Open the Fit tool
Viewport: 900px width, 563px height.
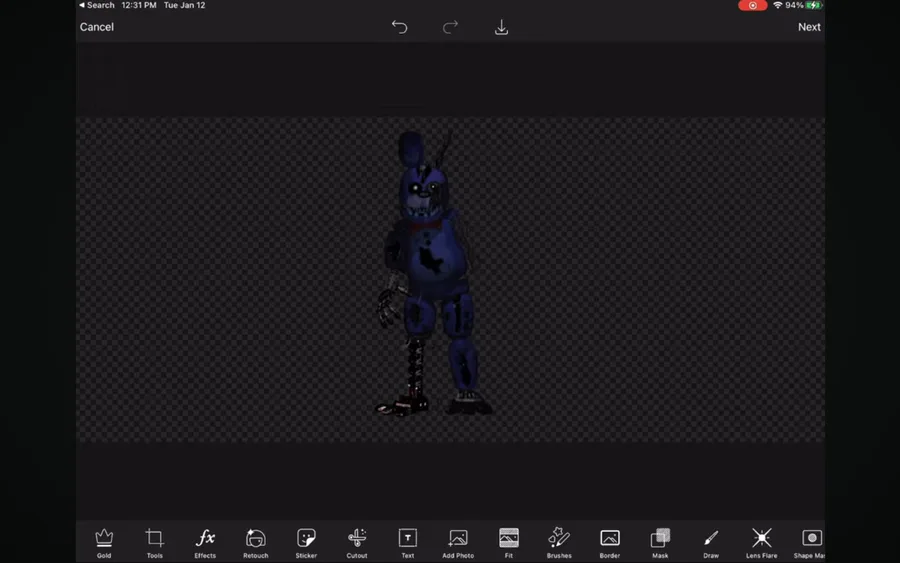[509, 543]
